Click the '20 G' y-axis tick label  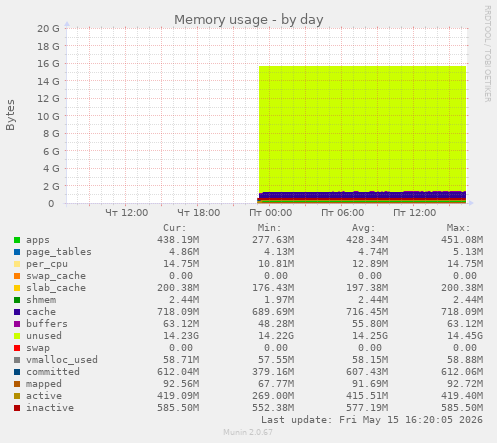pyautogui.click(x=48, y=29)
